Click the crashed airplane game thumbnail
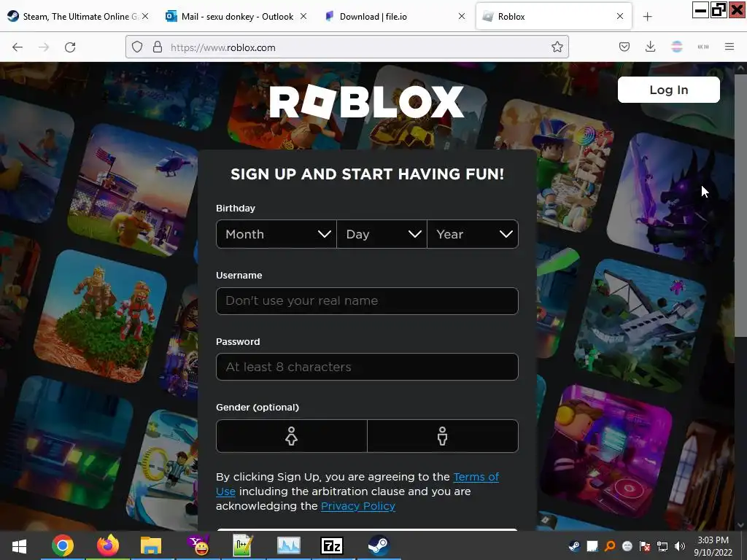Screen dimensions: 747x560 [640, 324]
